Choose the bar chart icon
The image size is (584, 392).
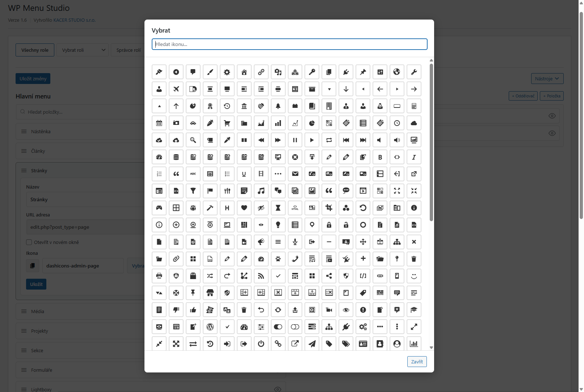278,123
